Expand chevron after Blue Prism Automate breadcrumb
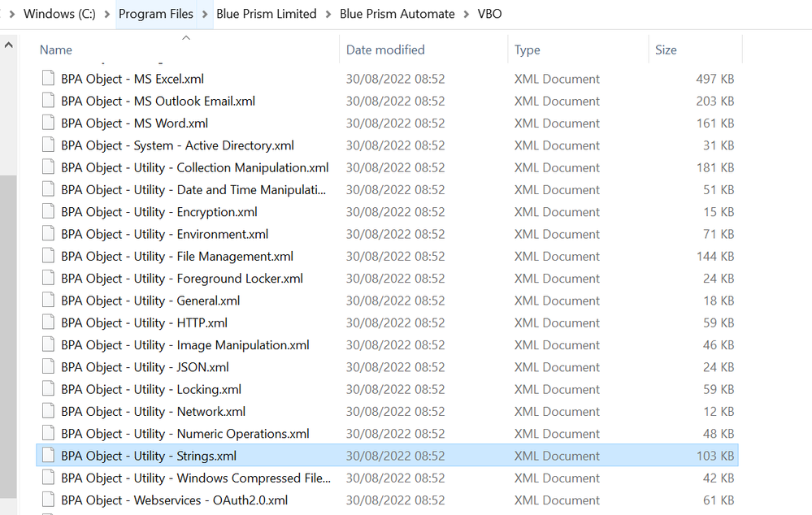Viewport: 812px width, 515px height. [x=466, y=14]
